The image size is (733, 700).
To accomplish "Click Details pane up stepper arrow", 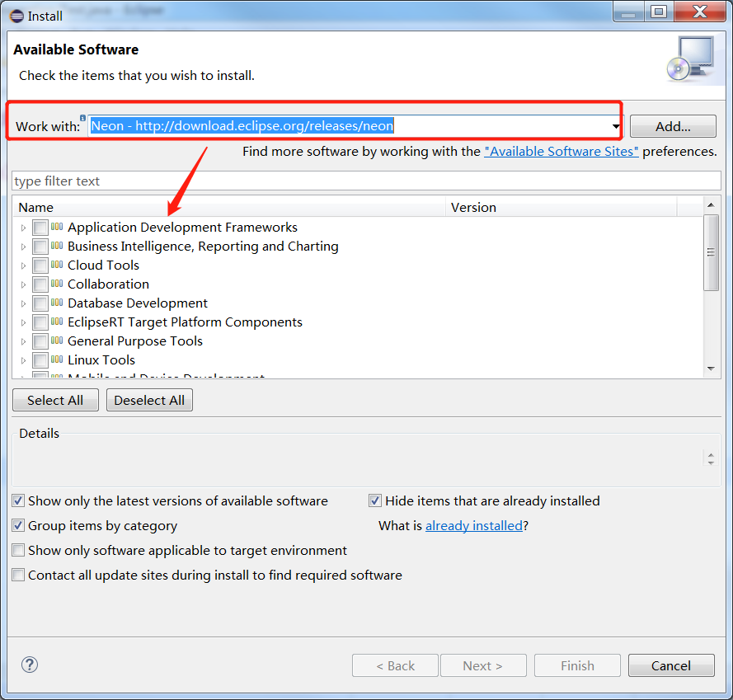I will (x=711, y=454).
